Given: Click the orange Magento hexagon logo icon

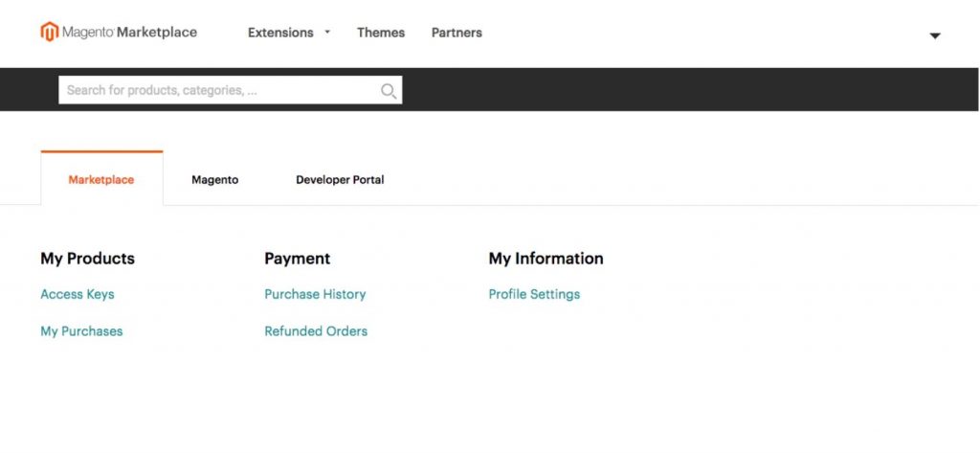Looking at the screenshot, I should point(50,32).
